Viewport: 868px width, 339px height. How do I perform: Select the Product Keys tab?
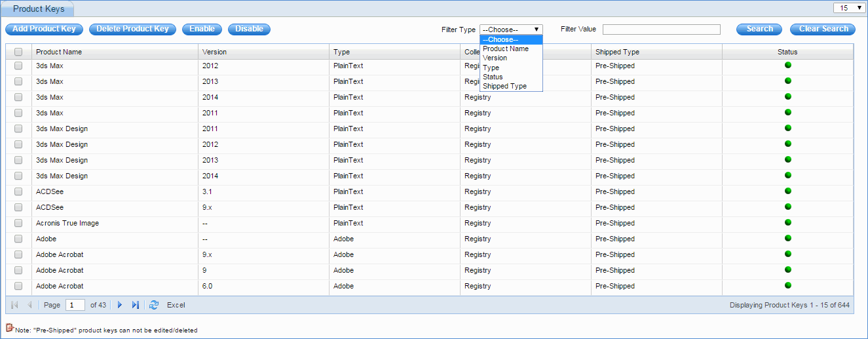[x=39, y=9]
